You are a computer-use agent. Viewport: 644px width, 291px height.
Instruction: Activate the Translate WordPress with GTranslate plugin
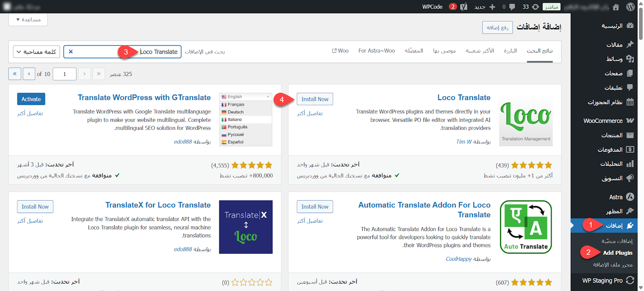pos(31,99)
